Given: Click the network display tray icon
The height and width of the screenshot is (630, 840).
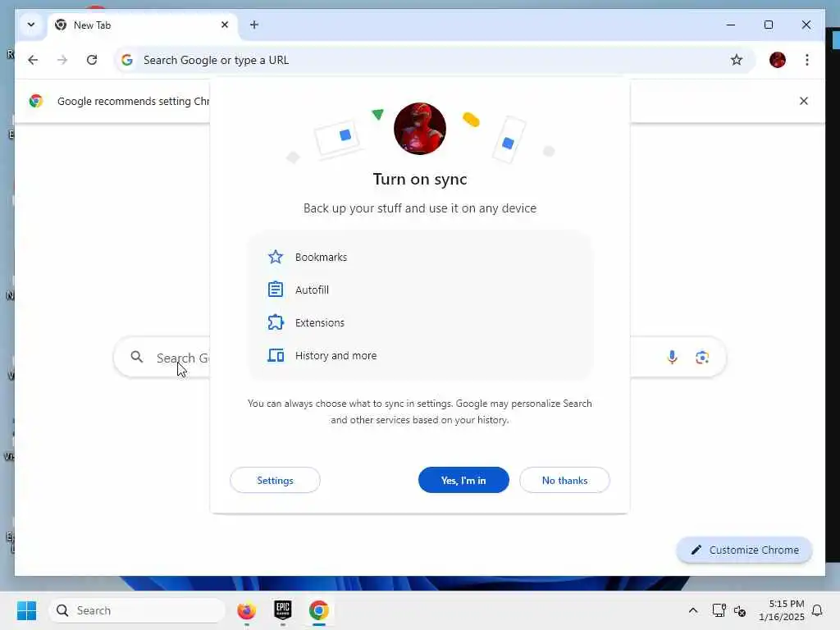Looking at the screenshot, I should coord(719,610).
